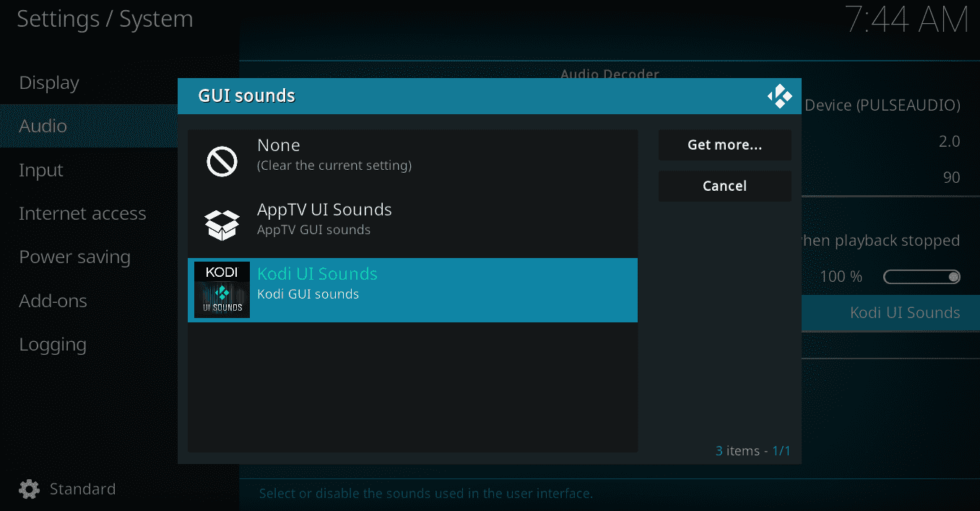This screenshot has width=980, height=511.
Task: Click the Get more... button
Action: (724, 145)
